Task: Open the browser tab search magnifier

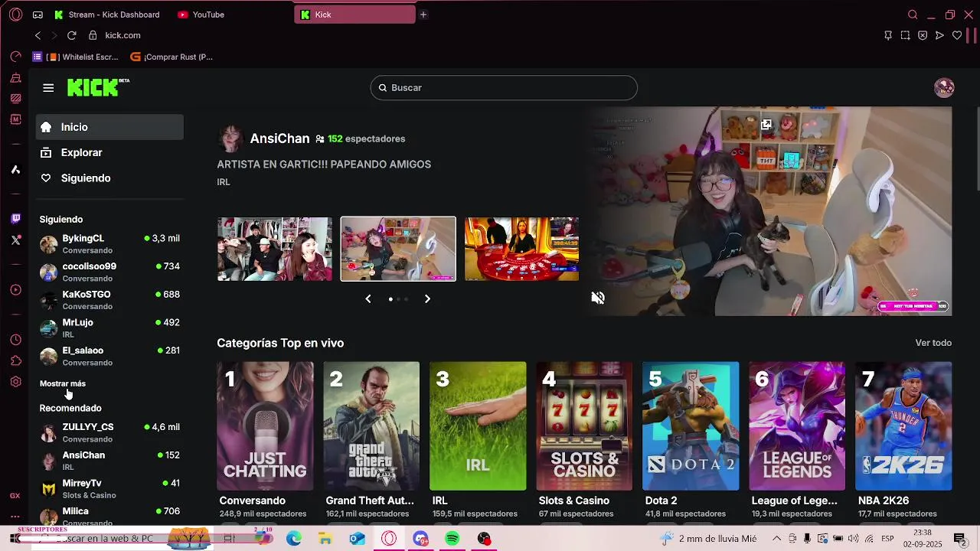Action: point(913,15)
